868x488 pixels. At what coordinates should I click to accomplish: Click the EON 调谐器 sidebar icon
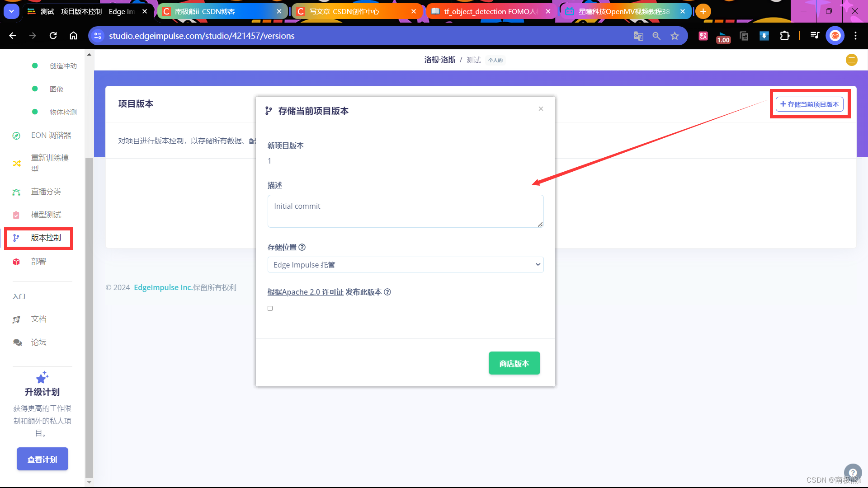coord(16,136)
